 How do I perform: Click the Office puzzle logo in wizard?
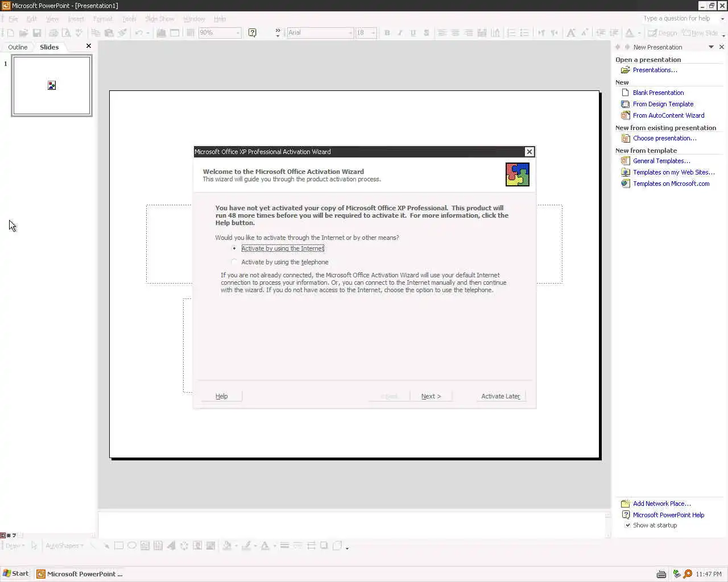click(x=518, y=174)
